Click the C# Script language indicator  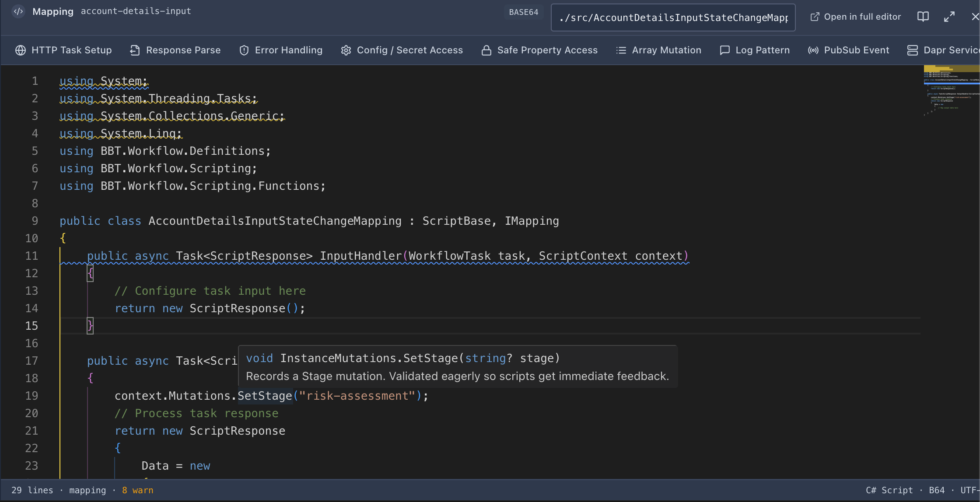coord(889,490)
